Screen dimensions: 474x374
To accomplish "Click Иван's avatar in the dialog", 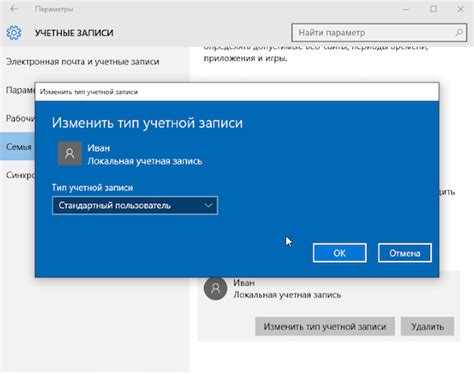I will [x=70, y=153].
